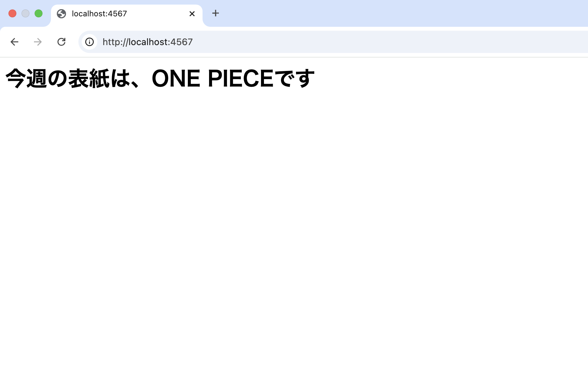Go back to the previous page

(14, 42)
